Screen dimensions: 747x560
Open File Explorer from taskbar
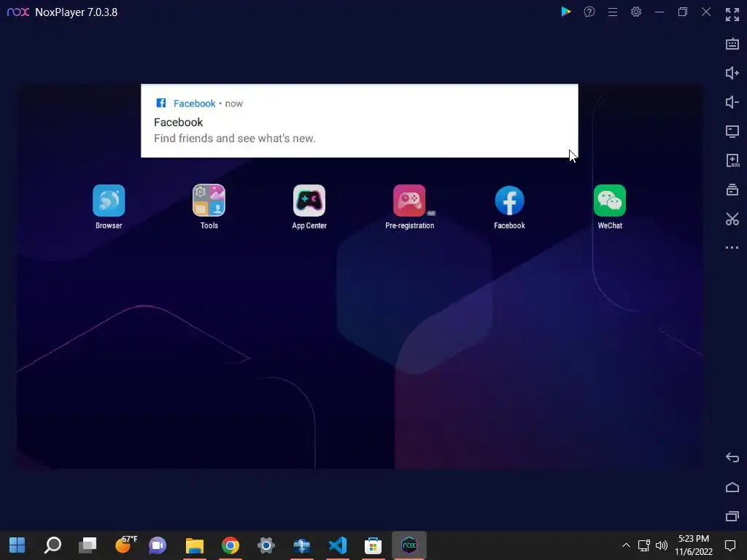[194, 545]
